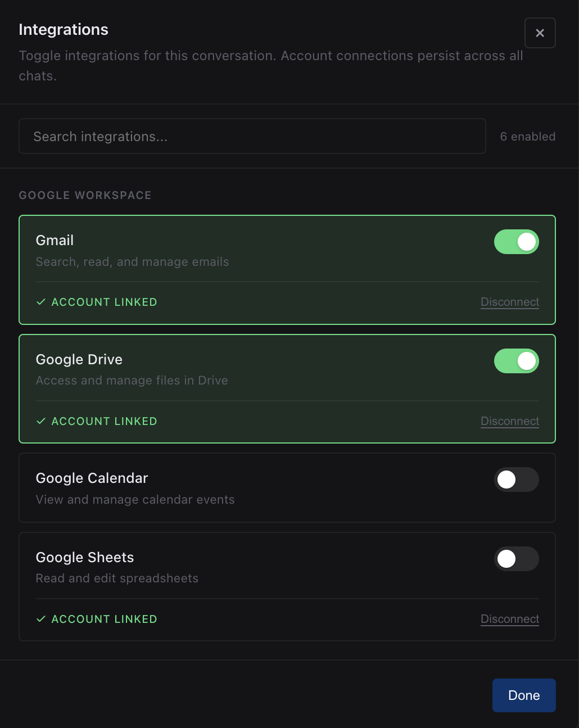Turn off the Google Drive toggle
This screenshot has width=579, height=728.
pyautogui.click(x=516, y=361)
